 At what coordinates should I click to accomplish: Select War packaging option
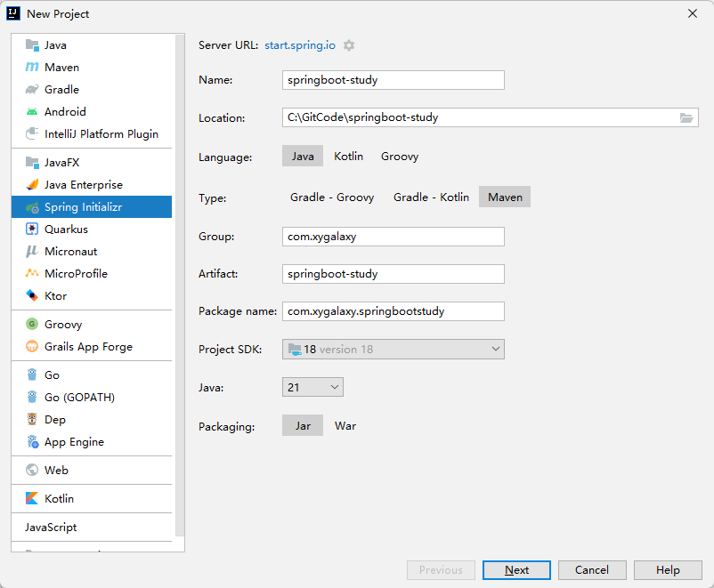(345, 426)
